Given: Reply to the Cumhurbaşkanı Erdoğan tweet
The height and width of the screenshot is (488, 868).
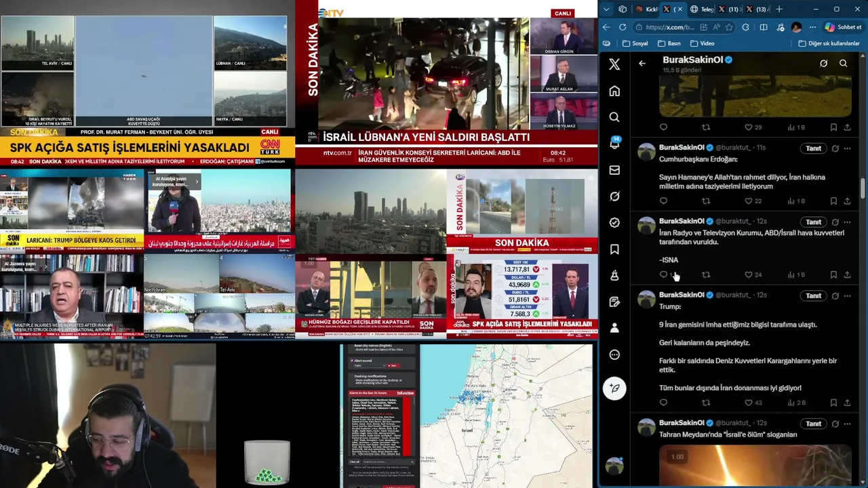Looking at the screenshot, I should [663, 201].
